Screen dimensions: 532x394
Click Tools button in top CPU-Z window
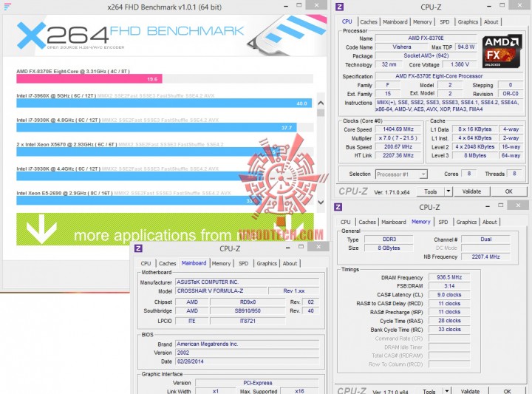pos(431,191)
